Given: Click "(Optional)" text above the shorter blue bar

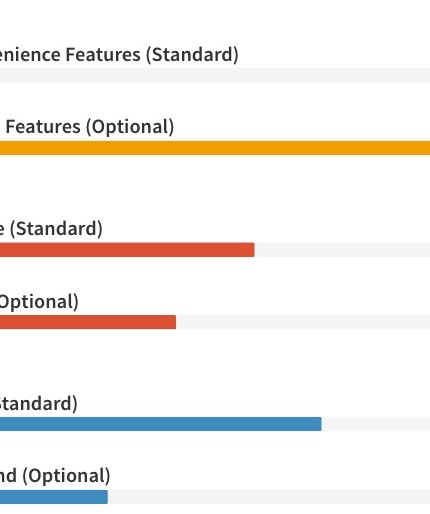Looking at the screenshot, I should [66, 476].
